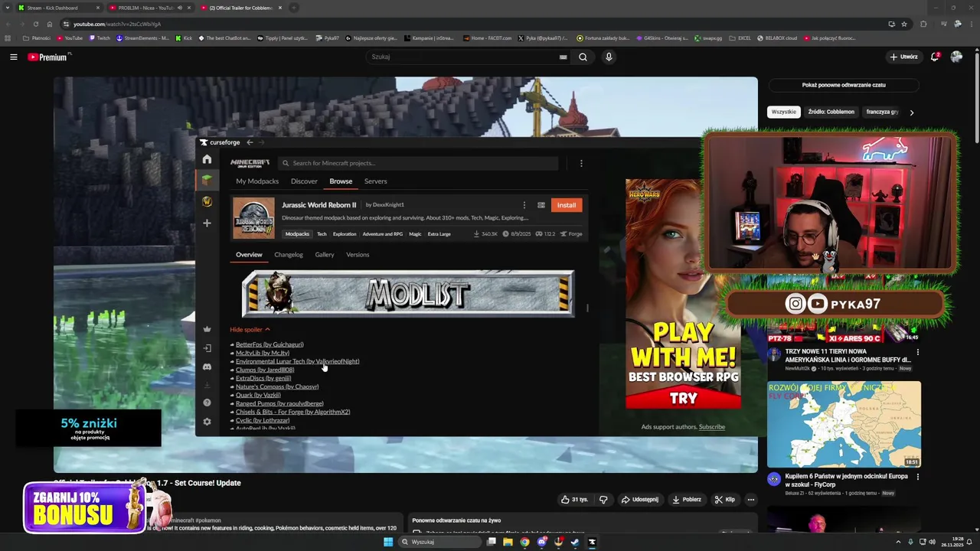Click the Adventure and RPG tag
Screen dimensions: 980x551
382,234
